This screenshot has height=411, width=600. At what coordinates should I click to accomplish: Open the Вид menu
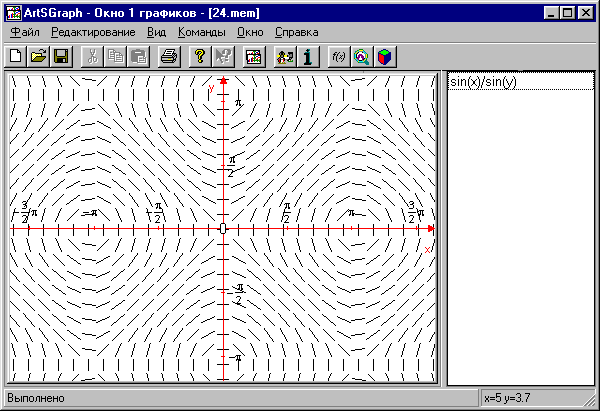pyautogui.click(x=156, y=32)
